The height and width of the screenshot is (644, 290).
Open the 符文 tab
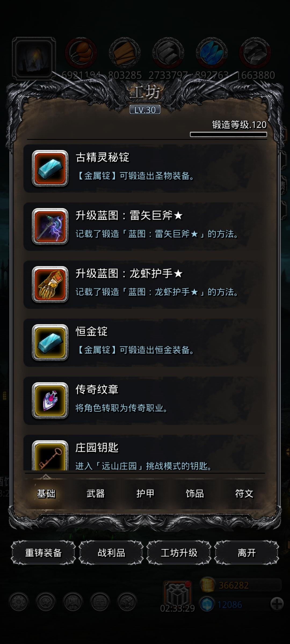(244, 493)
